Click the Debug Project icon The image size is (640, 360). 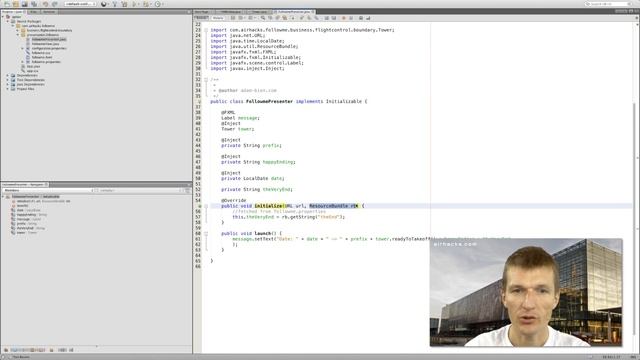coord(145,4)
